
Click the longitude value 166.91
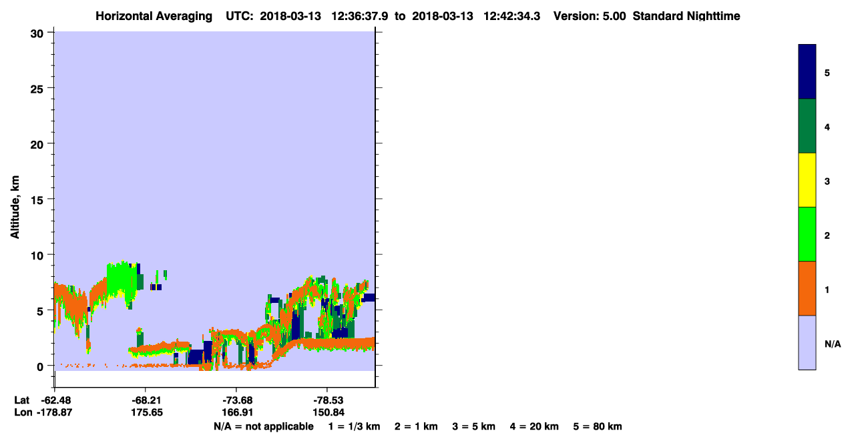[237, 413]
